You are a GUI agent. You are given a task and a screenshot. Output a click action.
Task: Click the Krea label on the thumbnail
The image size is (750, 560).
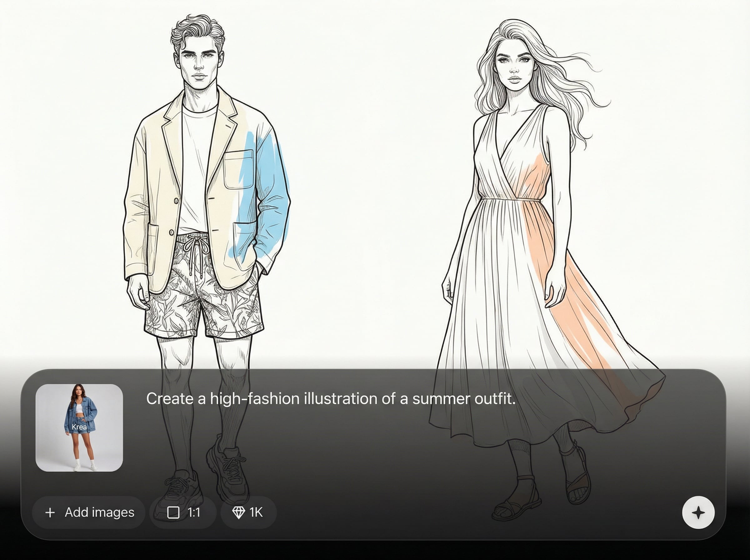pyautogui.click(x=79, y=427)
